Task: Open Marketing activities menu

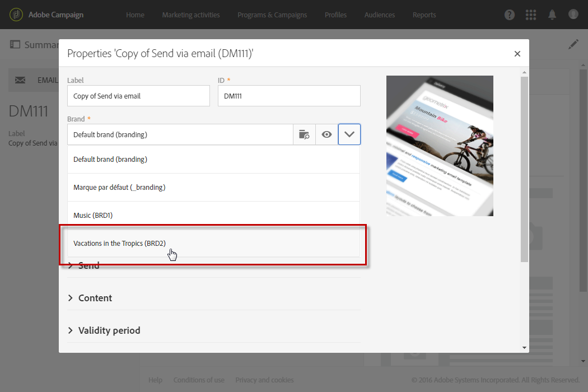Action: [191, 15]
